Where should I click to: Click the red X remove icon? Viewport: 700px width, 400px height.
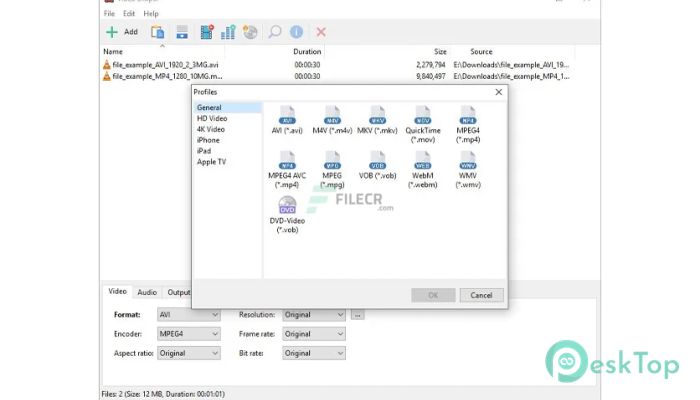(321, 32)
